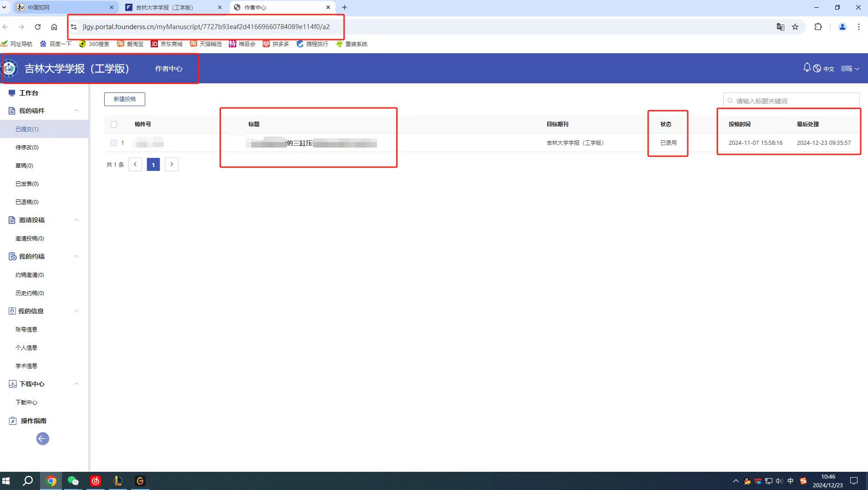Collapse the 我的约稿 section
The width and height of the screenshot is (868, 490).
[x=76, y=256]
